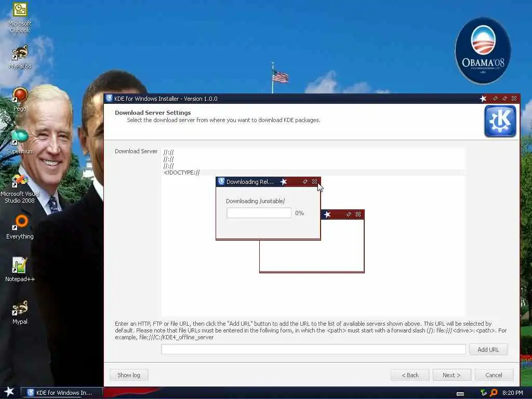Launch the Notepad++ desktop shortcut

coord(20,270)
